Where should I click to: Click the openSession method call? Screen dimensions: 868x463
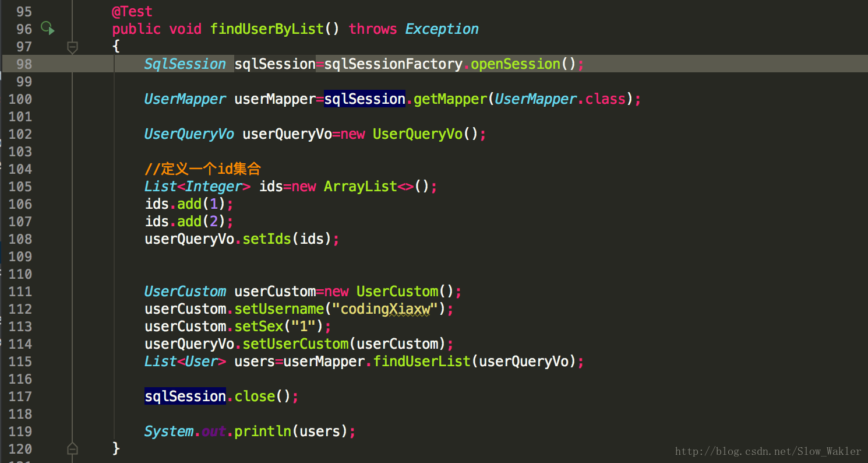(x=516, y=64)
